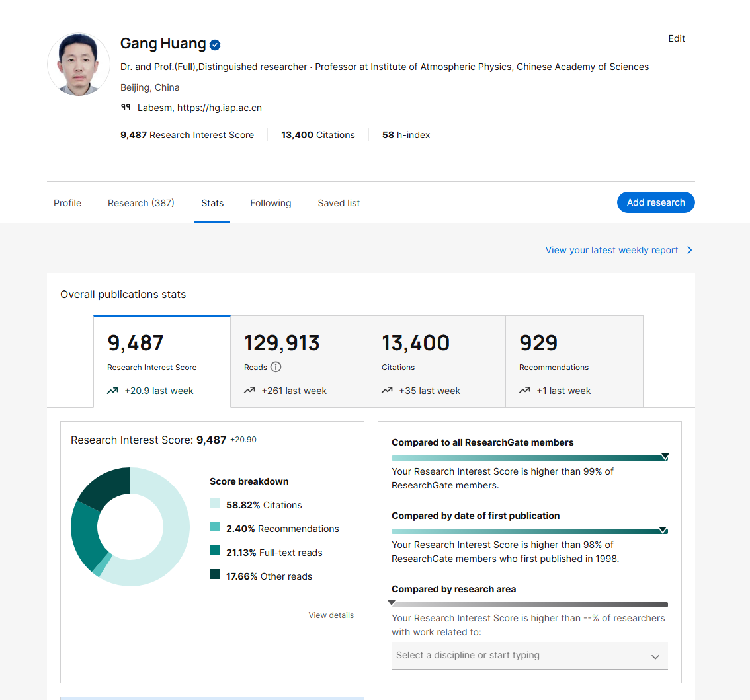
Task: Click the Other reads dark swatch in legend
Action: [215, 574]
